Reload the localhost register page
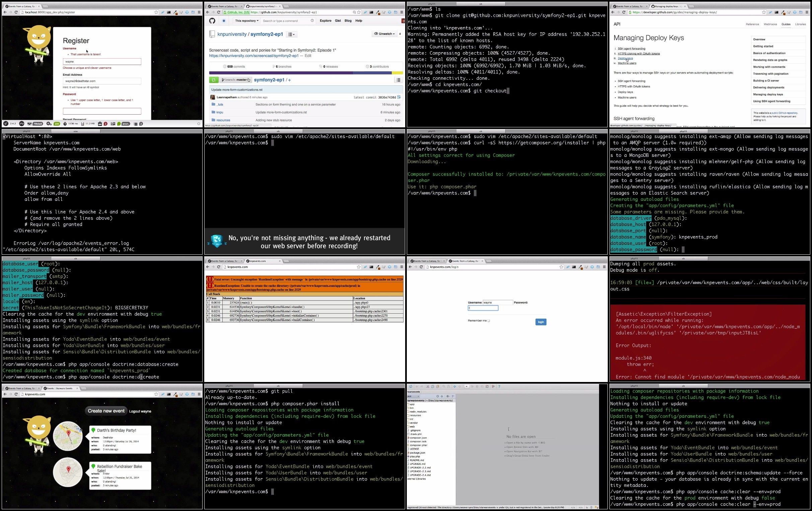The image size is (812, 511). [x=16, y=12]
